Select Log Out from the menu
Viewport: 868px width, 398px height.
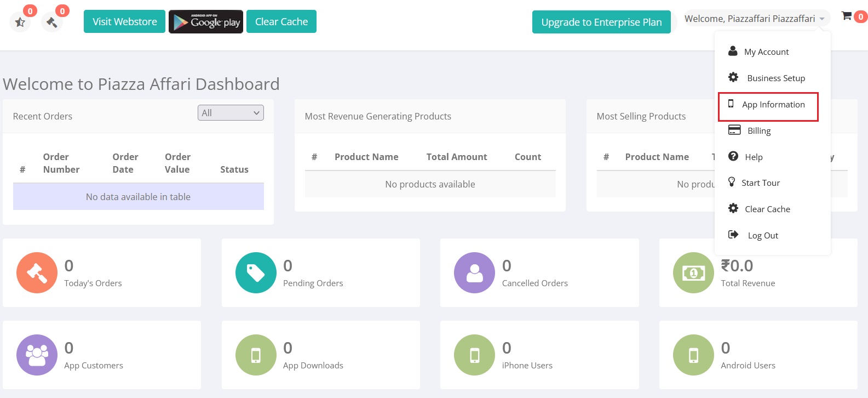point(762,236)
